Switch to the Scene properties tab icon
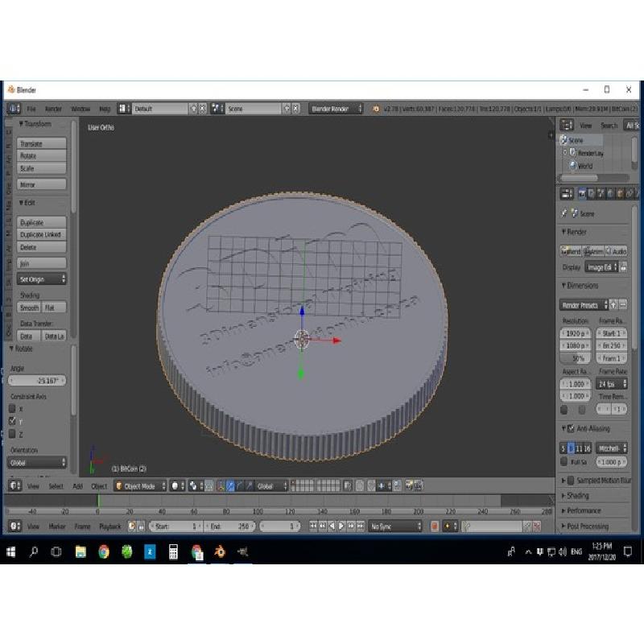This screenshot has width=644, height=644. pos(601,193)
